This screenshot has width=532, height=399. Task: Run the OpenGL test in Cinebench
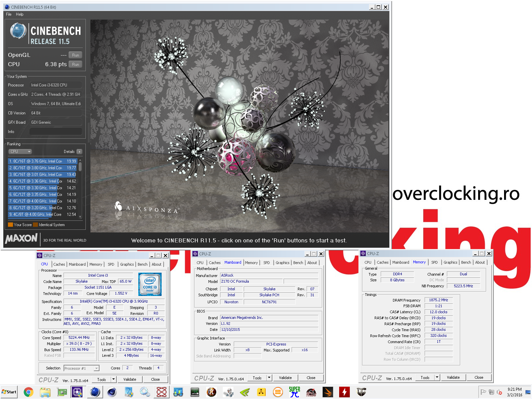(x=75, y=55)
